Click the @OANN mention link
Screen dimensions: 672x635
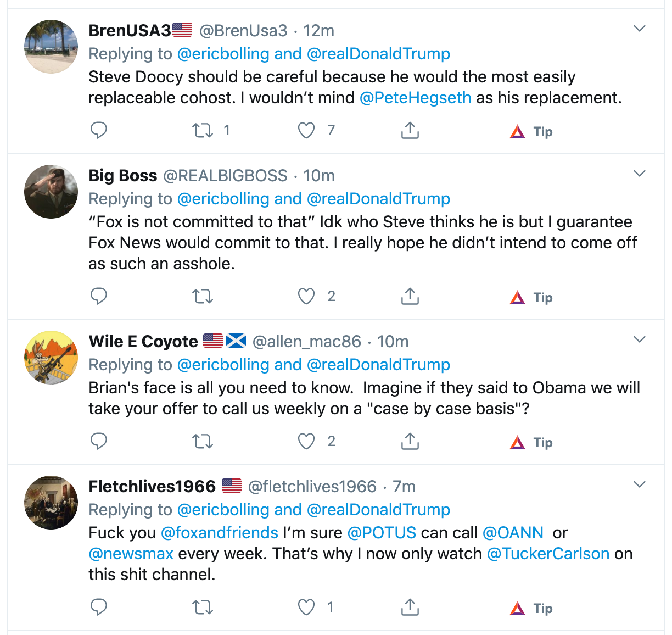tap(513, 533)
